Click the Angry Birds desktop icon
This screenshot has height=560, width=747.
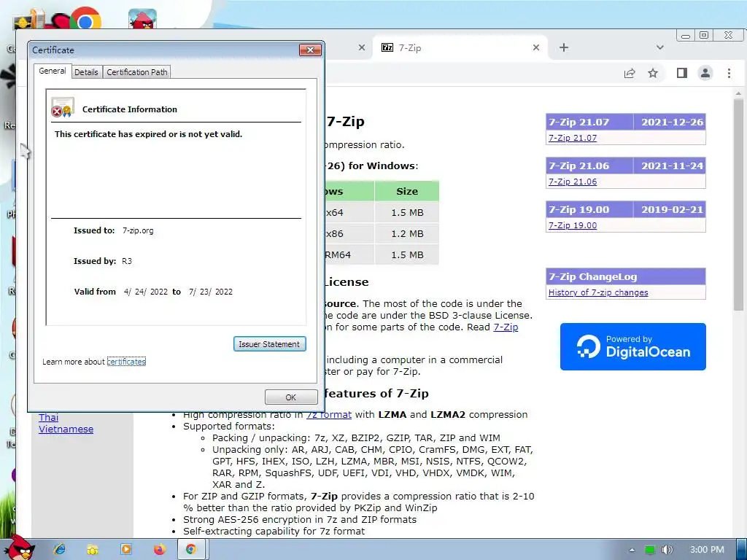point(142,19)
